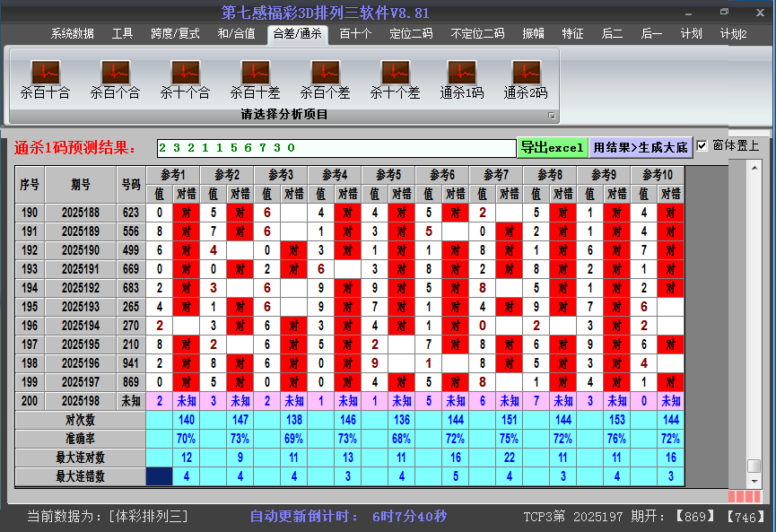
Task: Click the 对次数 value 153
Action: [x=616, y=420]
